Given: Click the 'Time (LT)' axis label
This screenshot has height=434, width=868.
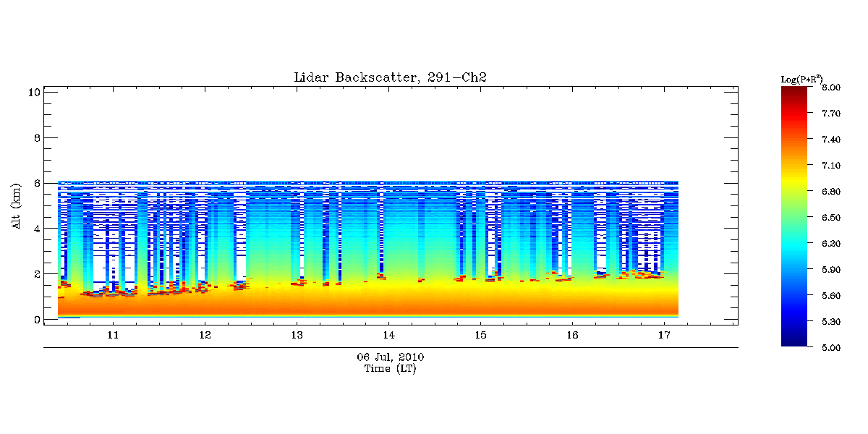Looking at the screenshot, I should coord(390,369).
